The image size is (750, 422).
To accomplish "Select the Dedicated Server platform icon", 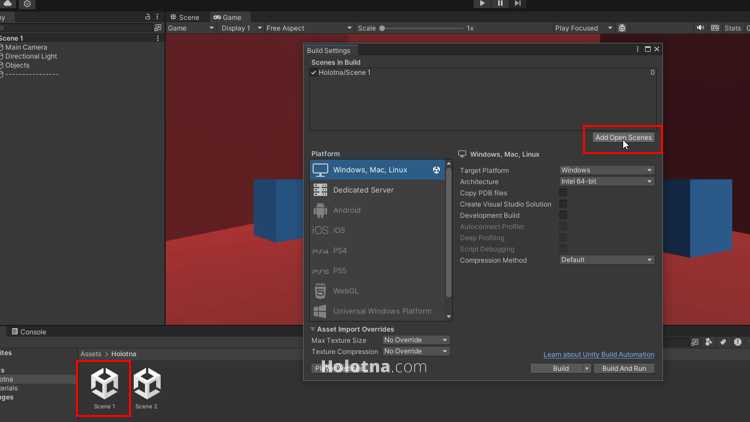I will click(x=320, y=190).
